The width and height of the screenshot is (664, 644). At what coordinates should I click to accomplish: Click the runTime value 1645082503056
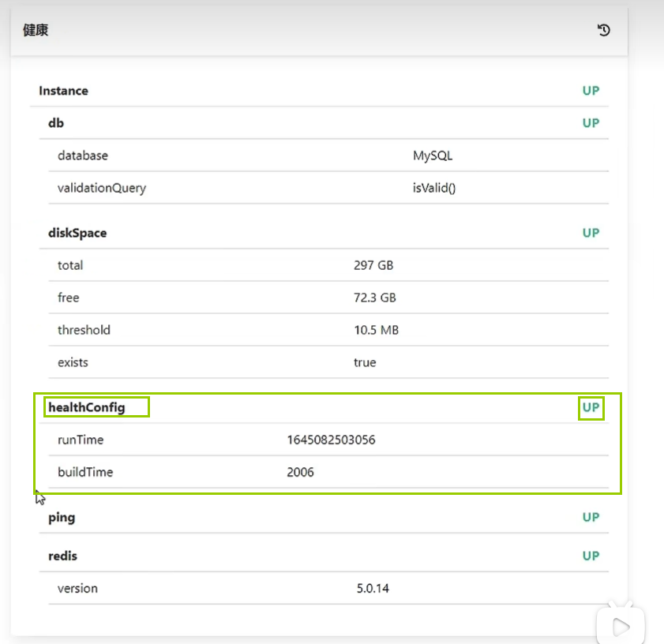point(331,440)
